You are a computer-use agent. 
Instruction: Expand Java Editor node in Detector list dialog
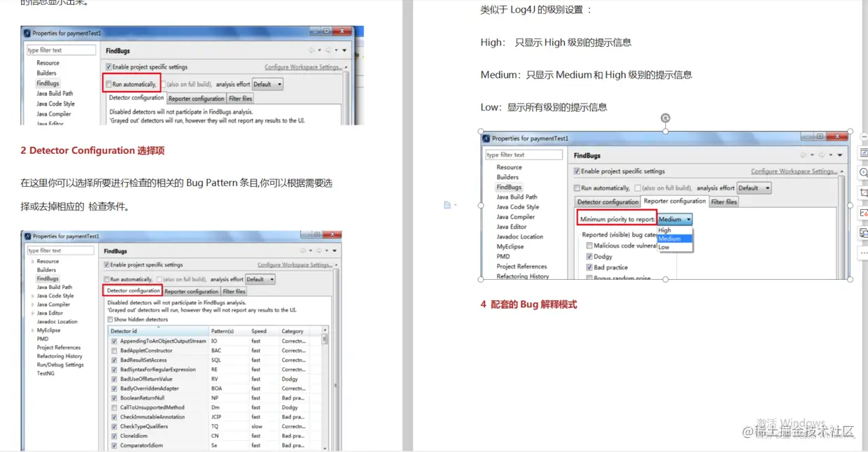pyautogui.click(x=32, y=313)
